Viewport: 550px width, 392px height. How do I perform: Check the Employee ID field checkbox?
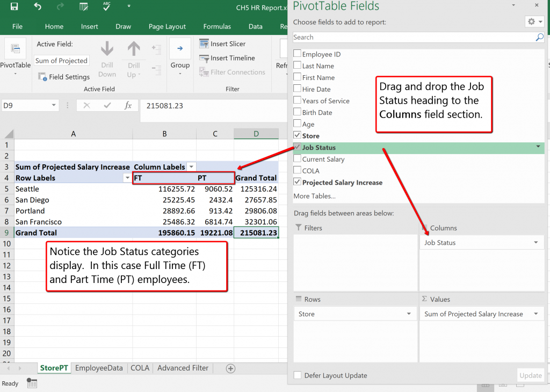[x=297, y=54]
